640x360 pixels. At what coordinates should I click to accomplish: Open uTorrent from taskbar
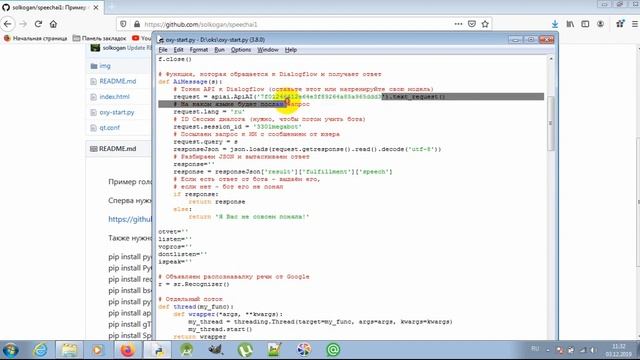click(x=245, y=350)
